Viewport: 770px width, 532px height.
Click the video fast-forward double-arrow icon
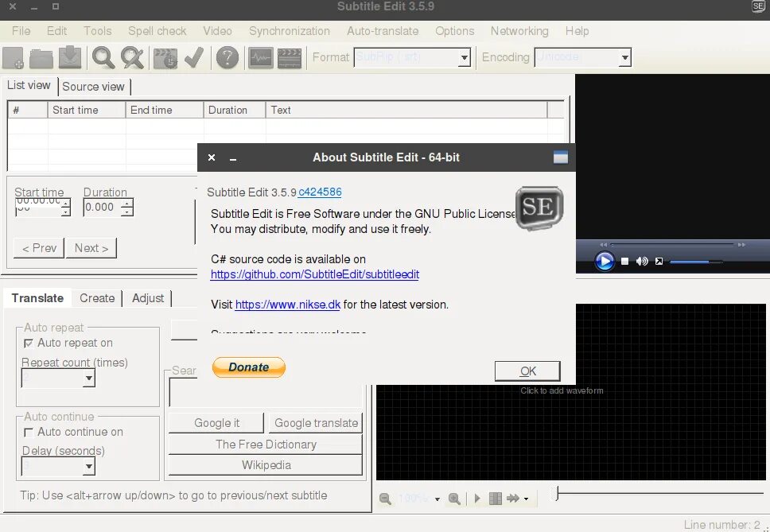(x=741, y=244)
